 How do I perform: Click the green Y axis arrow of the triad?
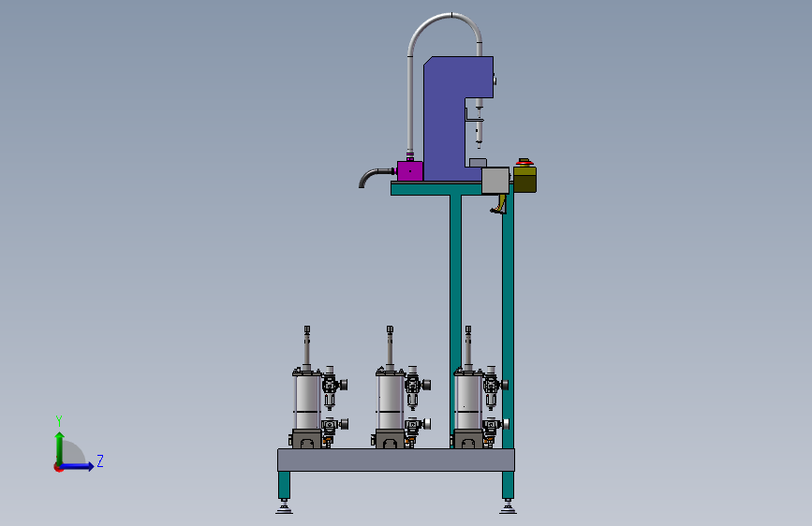click(60, 447)
